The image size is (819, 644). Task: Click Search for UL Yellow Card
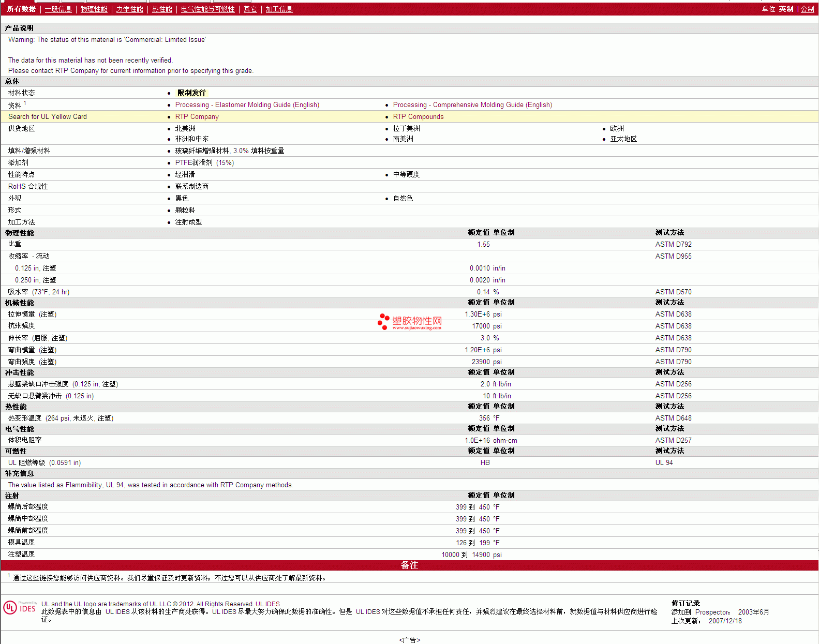(x=48, y=116)
